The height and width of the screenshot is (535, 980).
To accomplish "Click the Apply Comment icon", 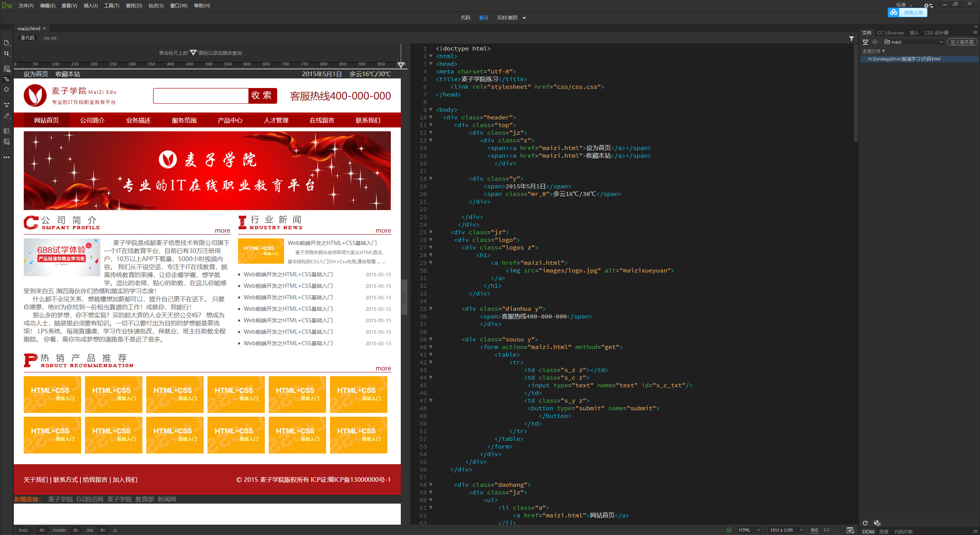I will [x=7, y=131].
